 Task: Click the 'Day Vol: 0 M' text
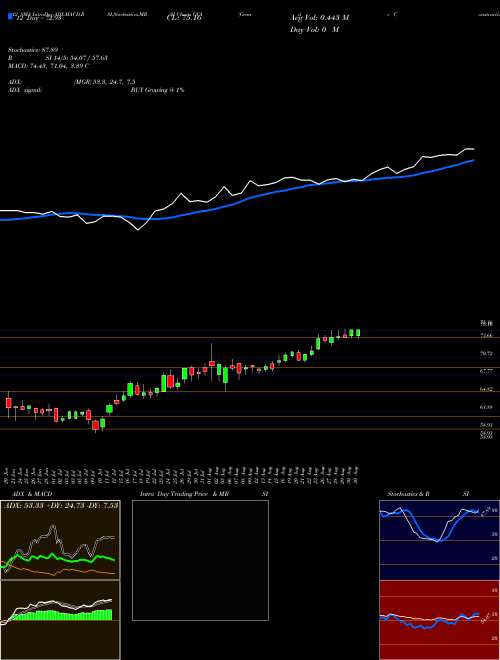[x=314, y=30]
